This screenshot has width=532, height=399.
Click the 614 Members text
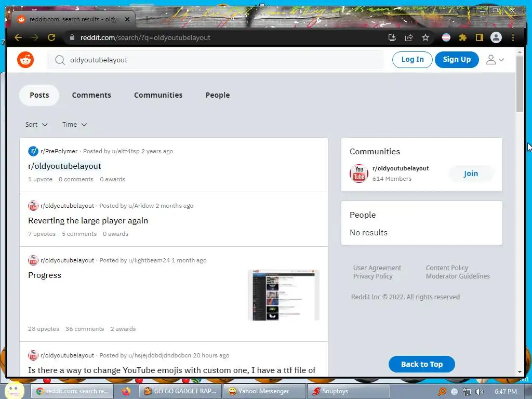point(392,179)
